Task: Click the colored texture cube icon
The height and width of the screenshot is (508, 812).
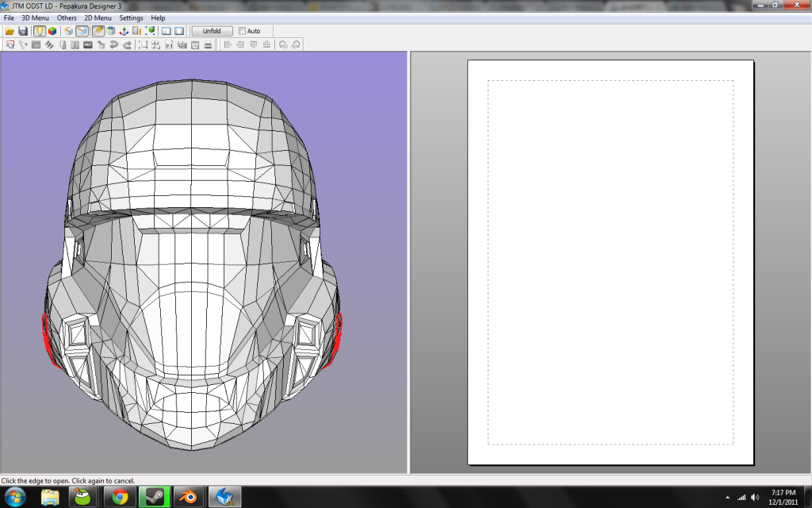Action: tap(52, 31)
